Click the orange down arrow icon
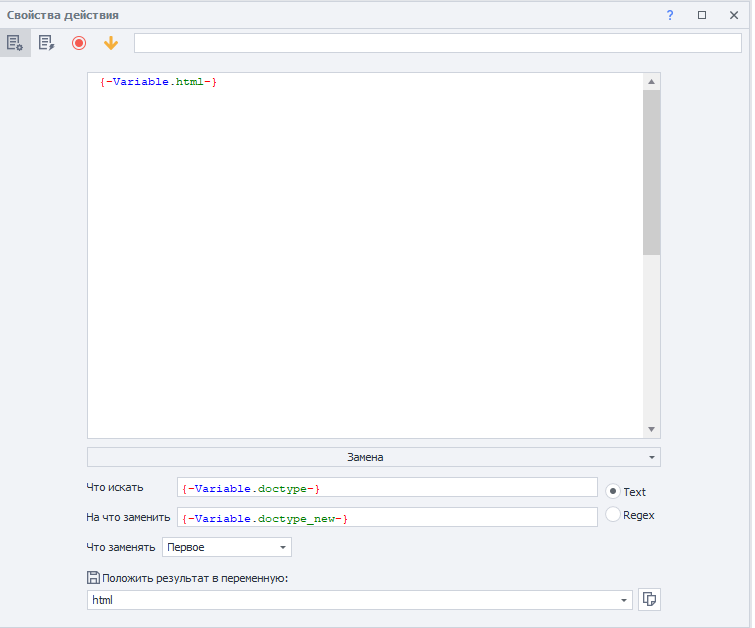This screenshot has height=628, width=755. (111, 43)
